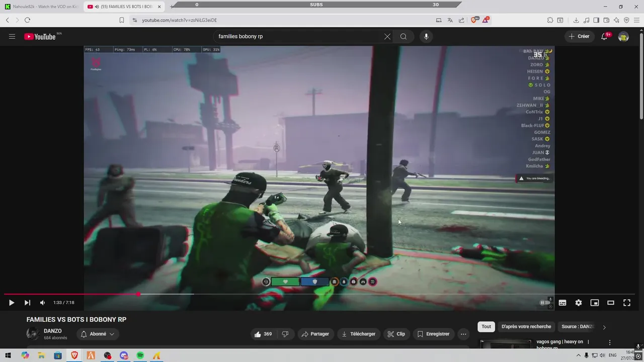
Task: Select the Tout filter chip
Action: point(486,326)
